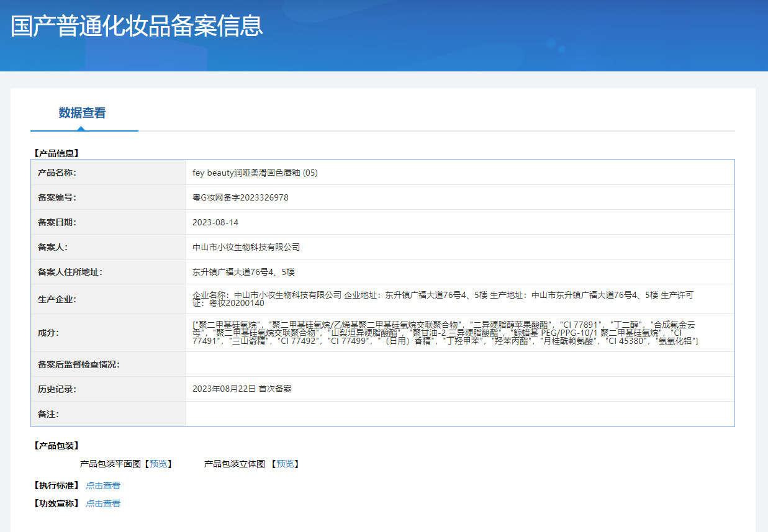This screenshot has width=768, height=532.
Task: Preview the 产品包装立体图 image
Action: tap(285, 464)
